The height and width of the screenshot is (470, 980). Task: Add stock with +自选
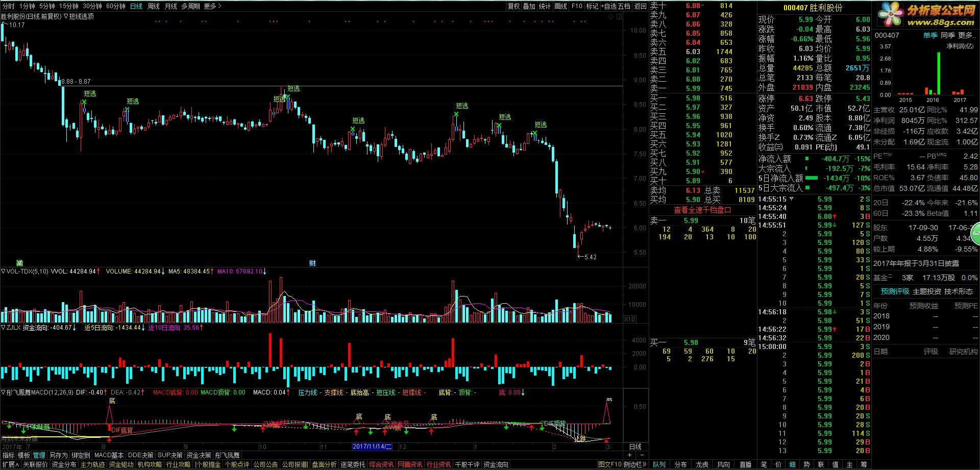click(609, 6)
